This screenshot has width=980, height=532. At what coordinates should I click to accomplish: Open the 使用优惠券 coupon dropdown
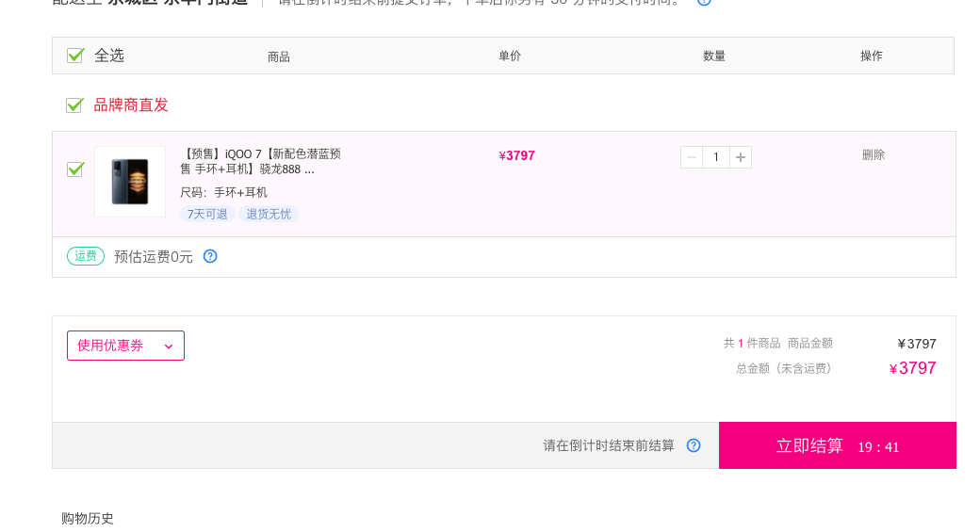pos(125,346)
